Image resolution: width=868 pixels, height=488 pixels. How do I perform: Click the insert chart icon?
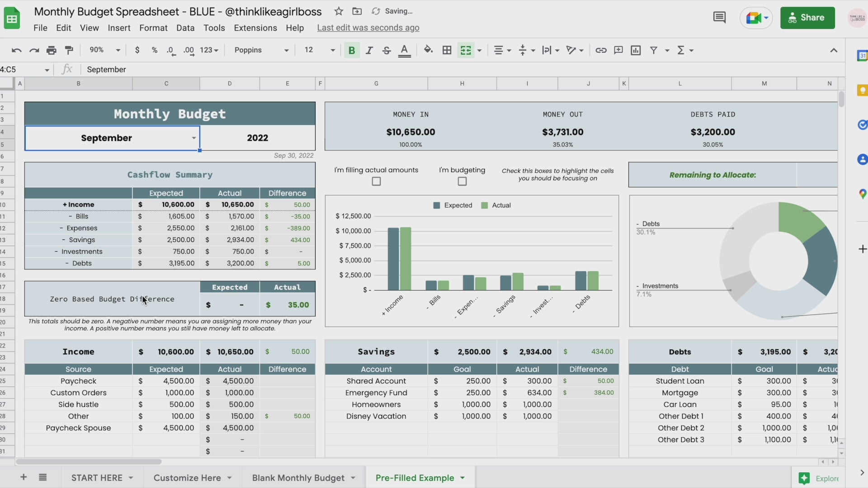click(x=636, y=50)
